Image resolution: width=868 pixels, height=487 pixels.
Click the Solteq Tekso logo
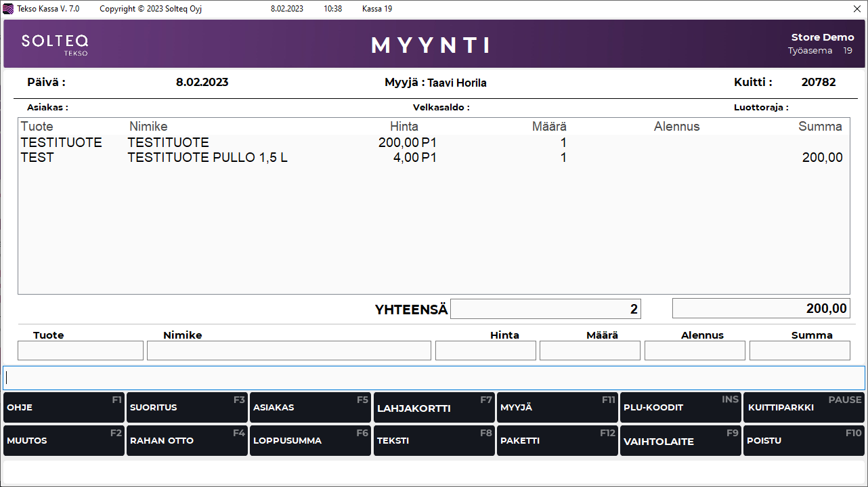click(x=55, y=44)
